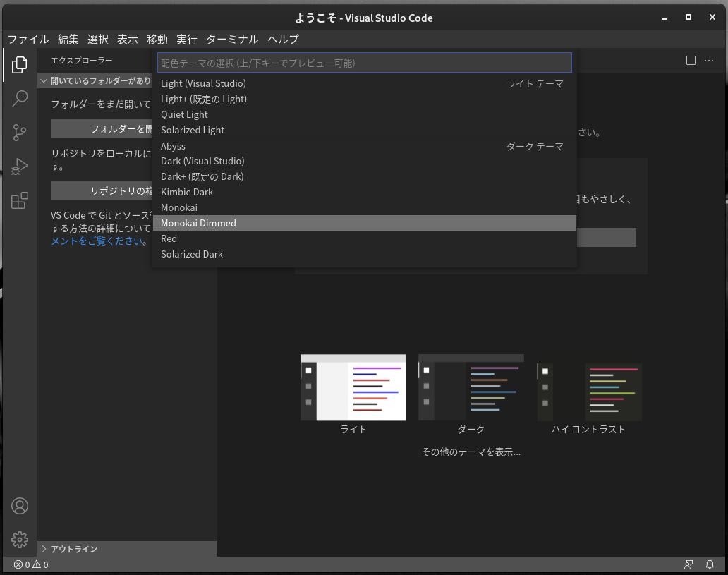This screenshot has width=728, height=575.
Task: Maximize the Visual Studio Code window
Action: pos(688,17)
